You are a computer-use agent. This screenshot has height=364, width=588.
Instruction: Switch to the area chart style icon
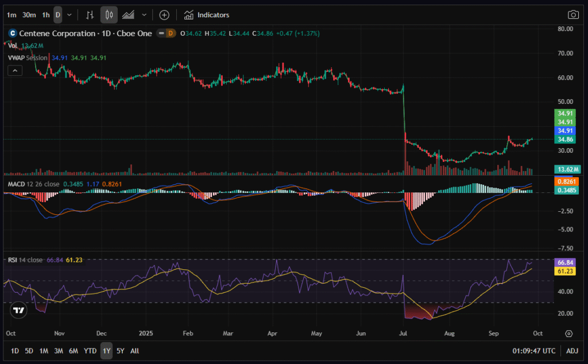click(129, 15)
